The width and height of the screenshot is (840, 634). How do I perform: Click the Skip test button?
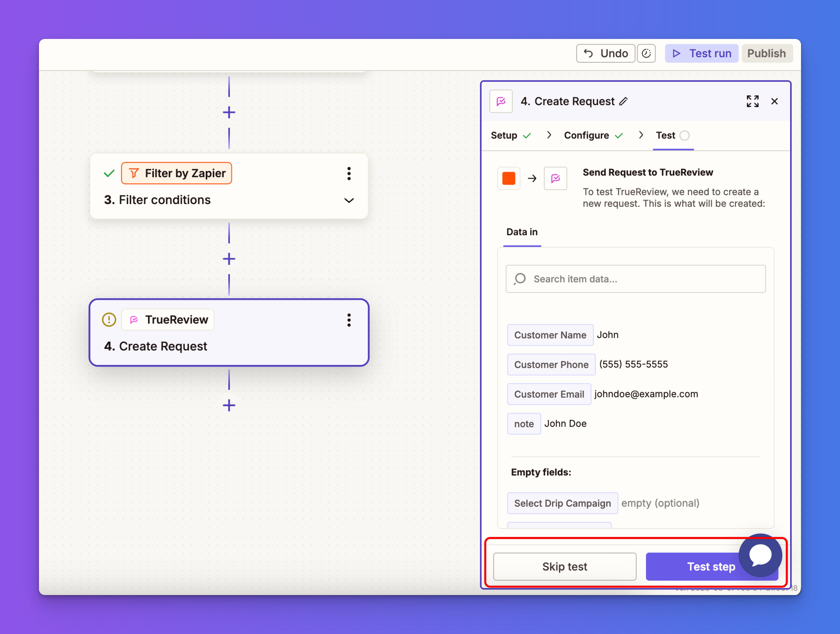(x=564, y=566)
